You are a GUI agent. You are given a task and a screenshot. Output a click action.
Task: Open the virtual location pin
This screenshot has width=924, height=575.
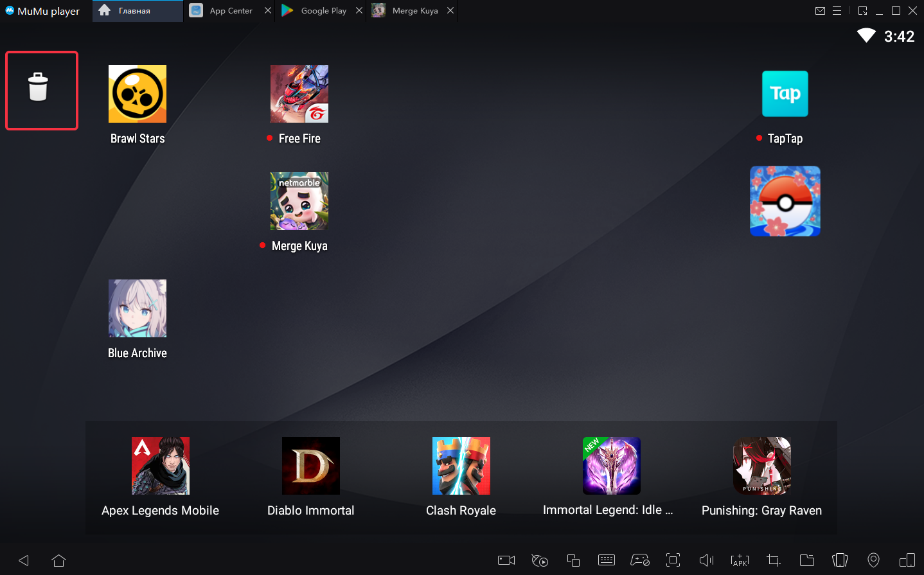(x=873, y=560)
